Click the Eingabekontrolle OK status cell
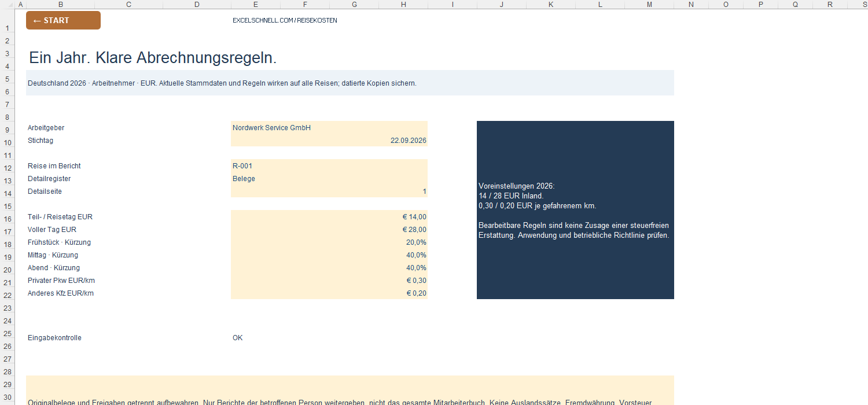 [x=238, y=338]
